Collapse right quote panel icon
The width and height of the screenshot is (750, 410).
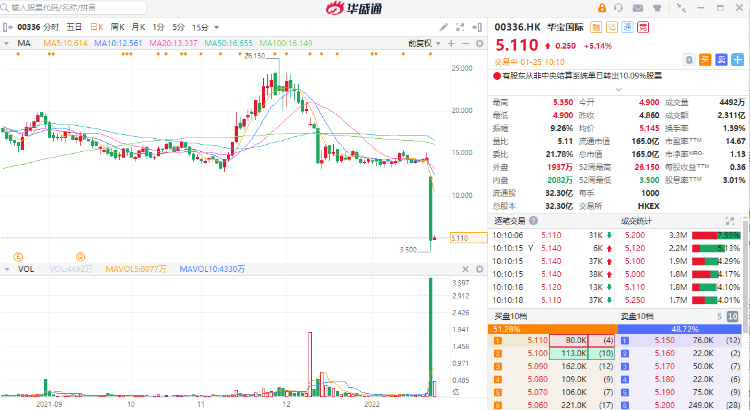click(477, 27)
